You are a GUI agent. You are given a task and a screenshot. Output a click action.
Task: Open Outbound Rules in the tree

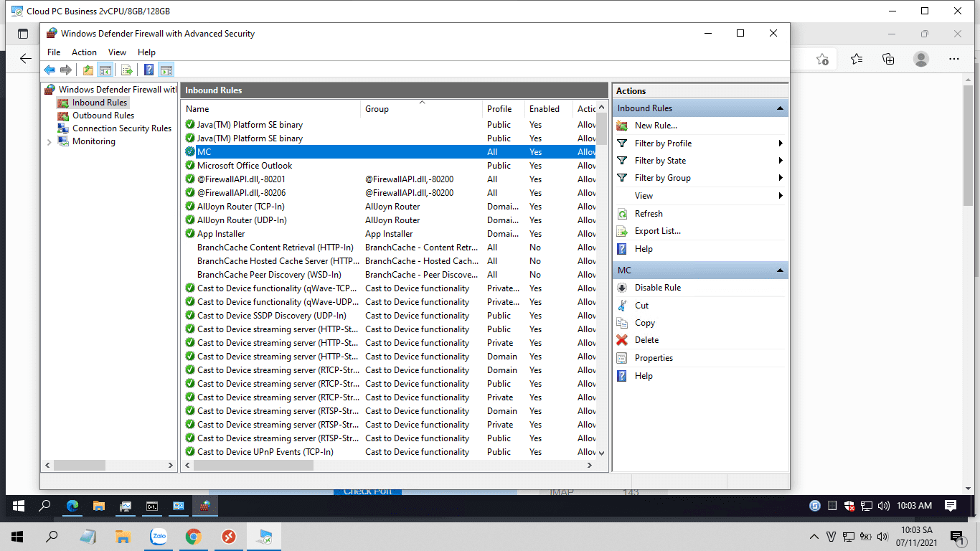103,116
